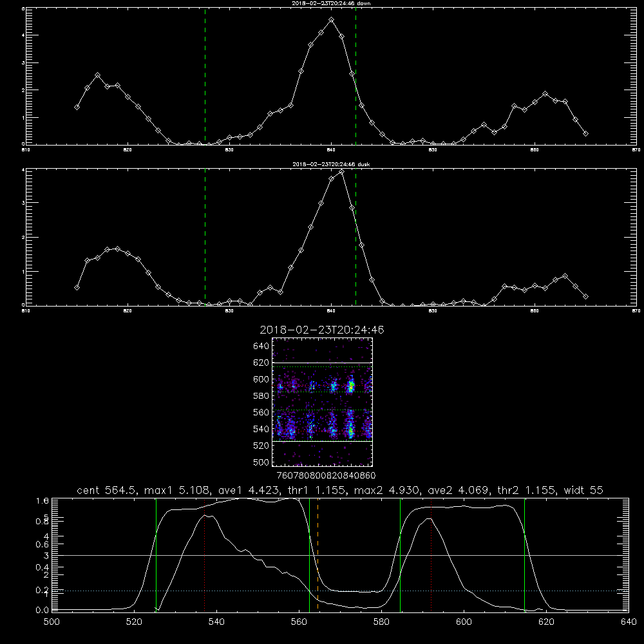Click the 860 x-axis label under dusk plot
Image resolution: width=644 pixels, height=644 pixels.
click(535, 311)
